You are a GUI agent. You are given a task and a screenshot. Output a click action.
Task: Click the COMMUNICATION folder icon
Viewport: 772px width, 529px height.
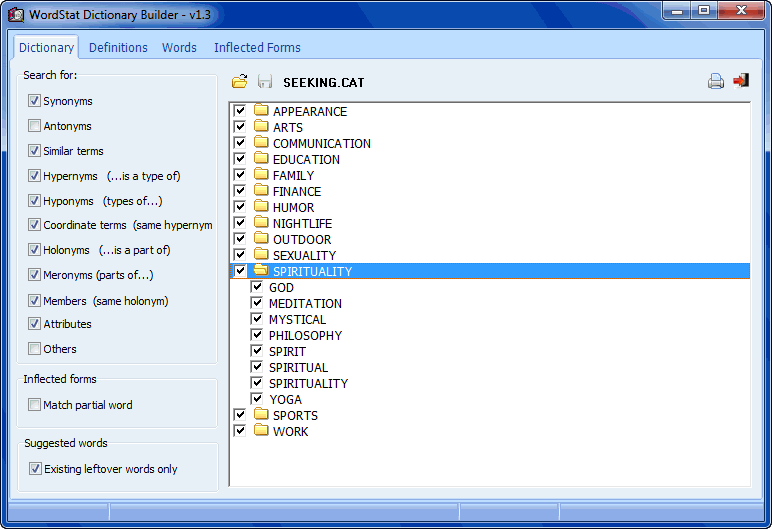click(x=261, y=142)
